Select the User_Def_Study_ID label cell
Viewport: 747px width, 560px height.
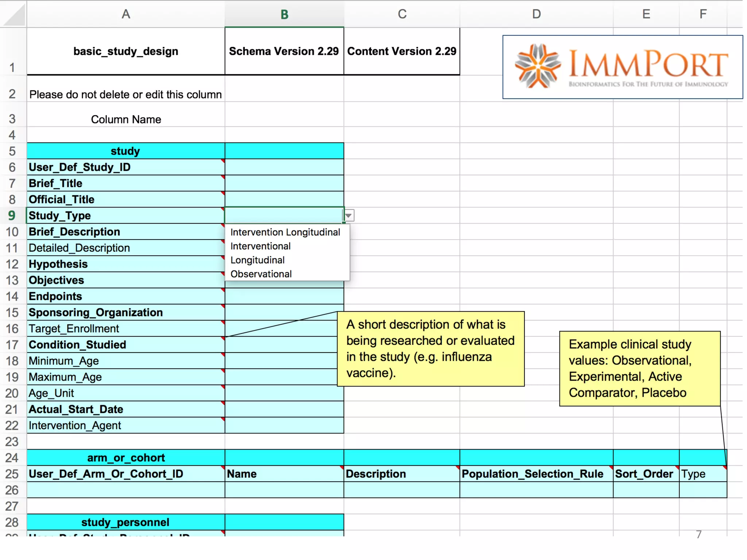tap(125, 167)
